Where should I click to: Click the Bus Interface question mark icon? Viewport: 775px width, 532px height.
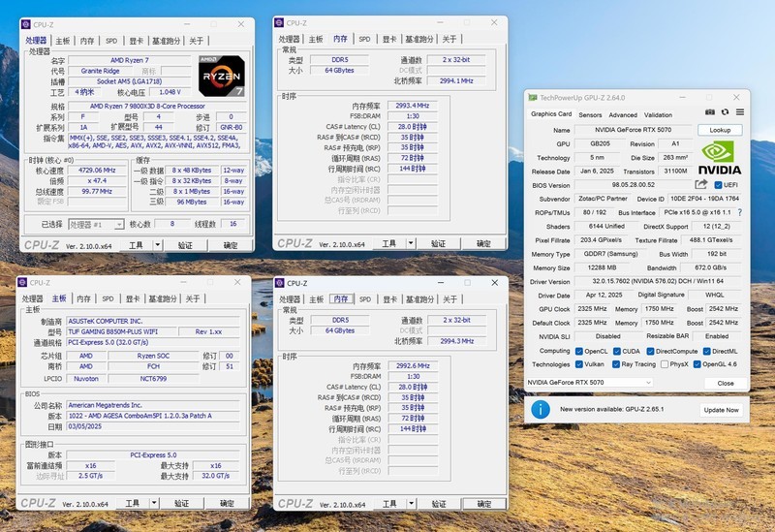[740, 212]
